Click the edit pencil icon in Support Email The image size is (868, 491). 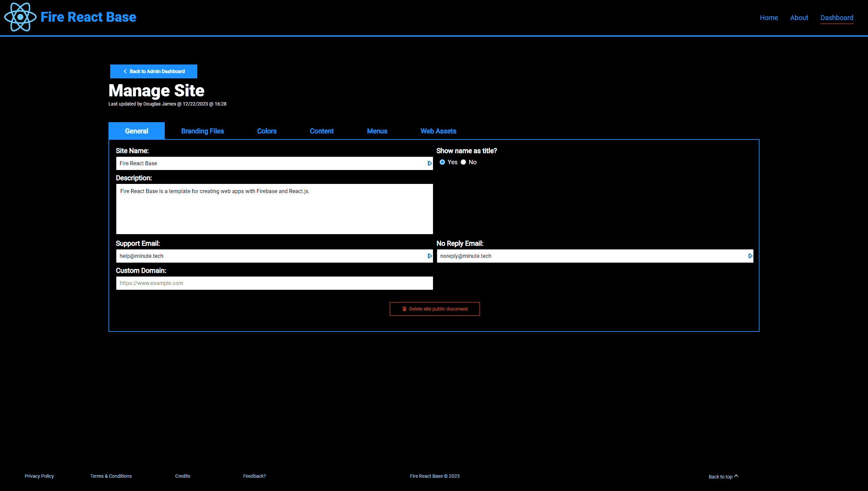point(429,256)
